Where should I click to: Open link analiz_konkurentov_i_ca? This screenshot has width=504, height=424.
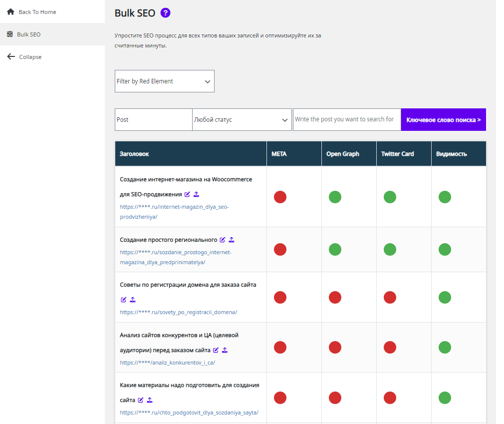(168, 363)
